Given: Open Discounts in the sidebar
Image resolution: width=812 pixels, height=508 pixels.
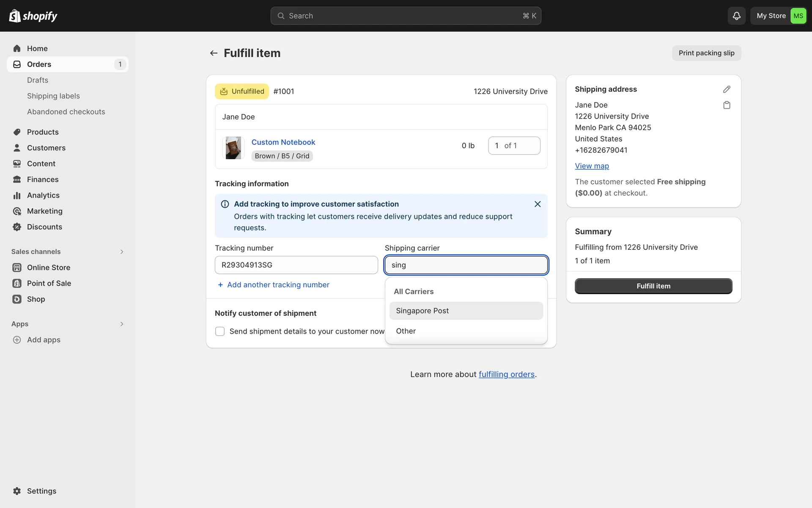Looking at the screenshot, I should point(44,227).
